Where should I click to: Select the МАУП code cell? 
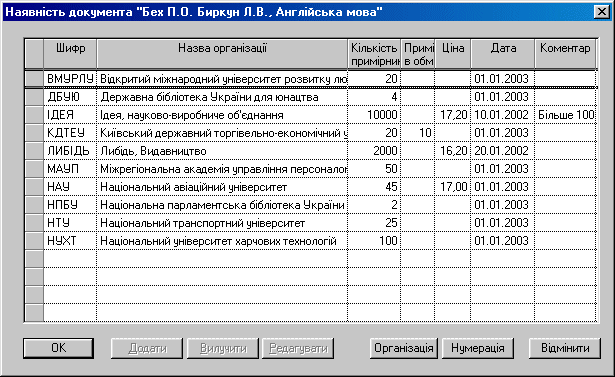pos(70,169)
